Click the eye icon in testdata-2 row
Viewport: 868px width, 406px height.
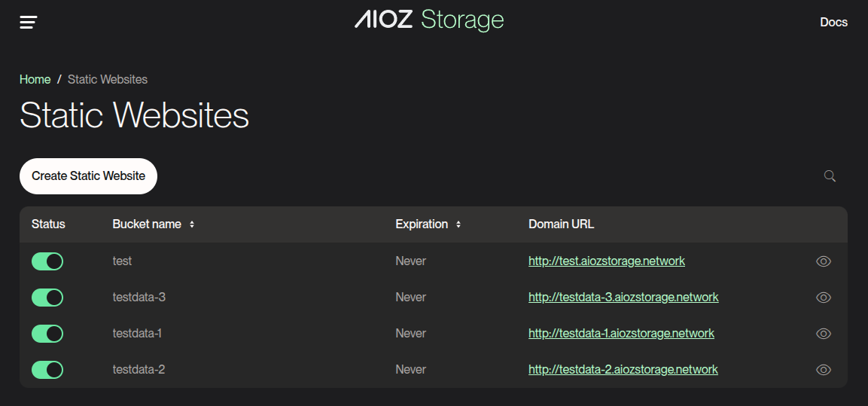pyautogui.click(x=824, y=370)
